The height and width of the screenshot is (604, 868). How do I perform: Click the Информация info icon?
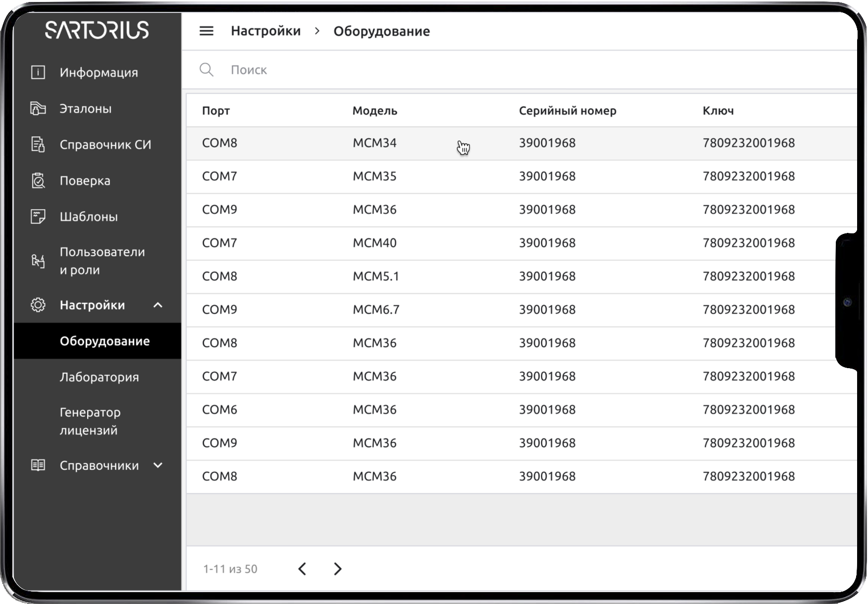tap(38, 72)
